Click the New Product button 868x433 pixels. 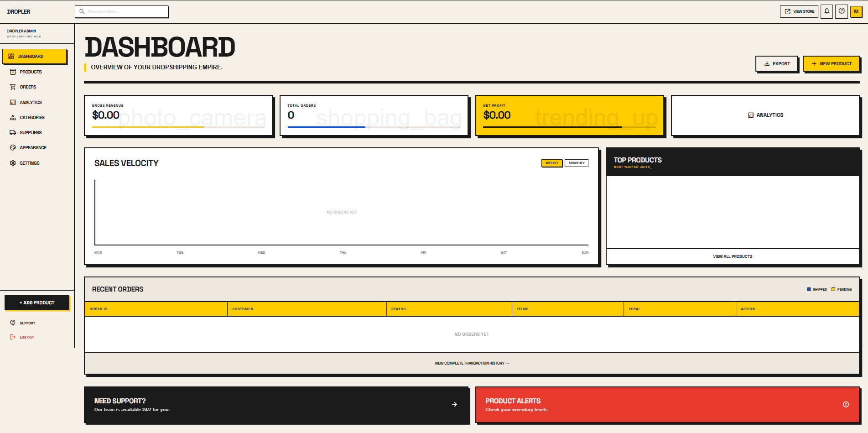[831, 63]
